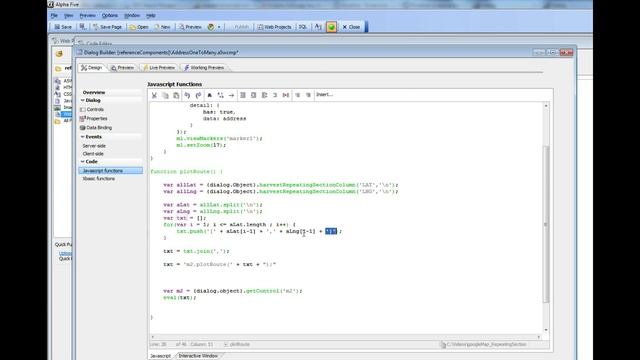Click the bold A icon in editor toolbar

pyautogui.click(x=209, y=95)
